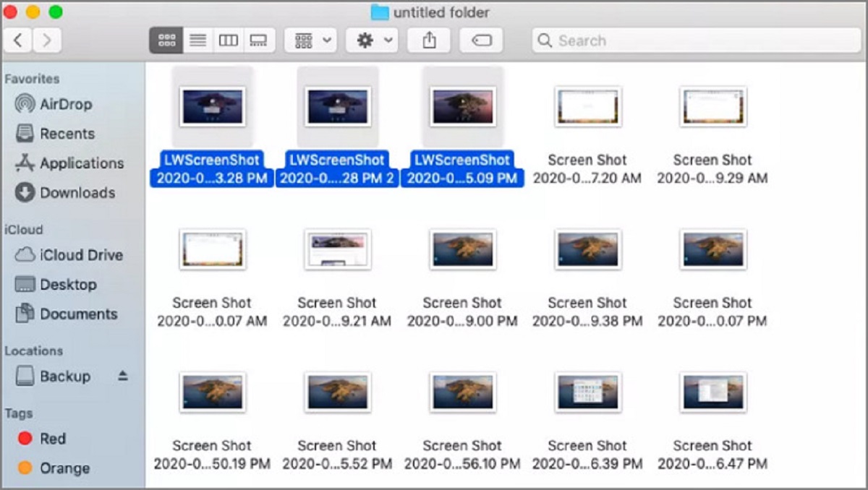Click the Share icon in the toolbar
This screenshot has height=490, width=868.
[x=428, y=40]
